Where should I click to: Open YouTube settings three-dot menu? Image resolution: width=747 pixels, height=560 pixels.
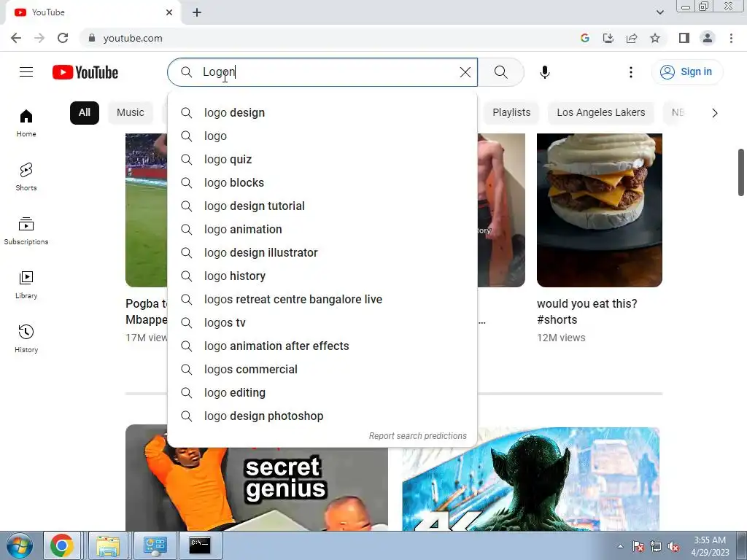pyautogui.click(x=631, y=72)
